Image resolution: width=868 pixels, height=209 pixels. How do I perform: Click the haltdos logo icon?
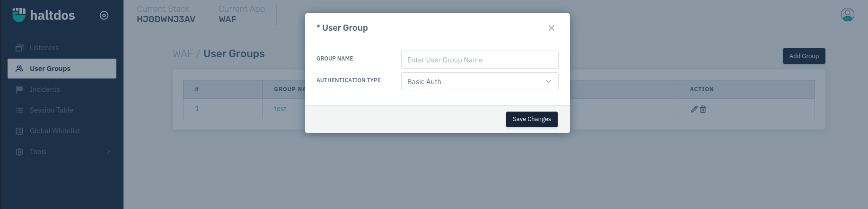pyautogui.click(x=19, y=15)
